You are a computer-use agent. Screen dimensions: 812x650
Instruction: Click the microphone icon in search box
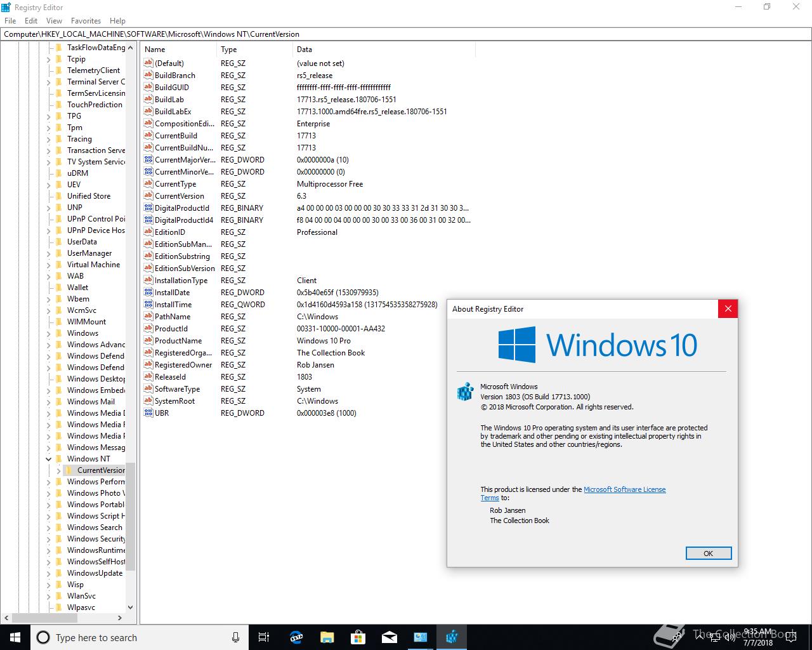[235, 637]
